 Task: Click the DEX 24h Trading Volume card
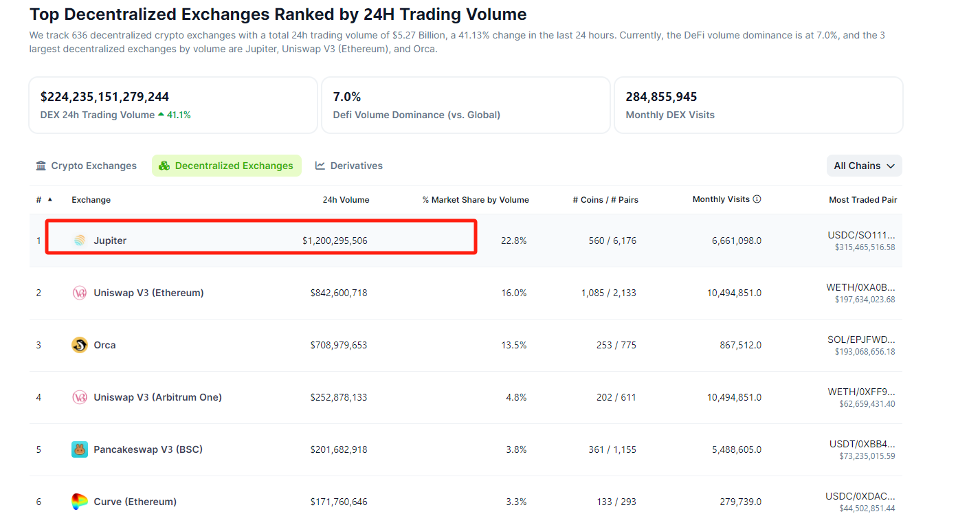(173, 105)
